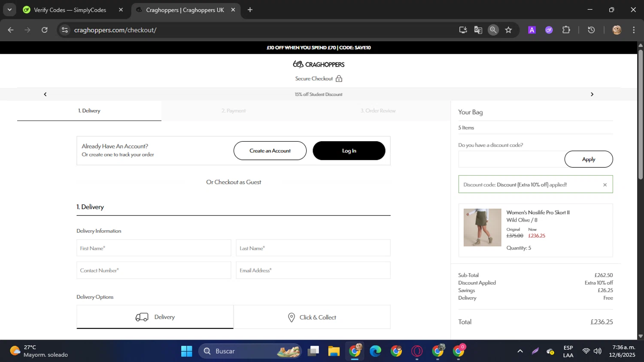Install app icon in address bar
Screen dimensions: 644x362
tap(463, 30)
